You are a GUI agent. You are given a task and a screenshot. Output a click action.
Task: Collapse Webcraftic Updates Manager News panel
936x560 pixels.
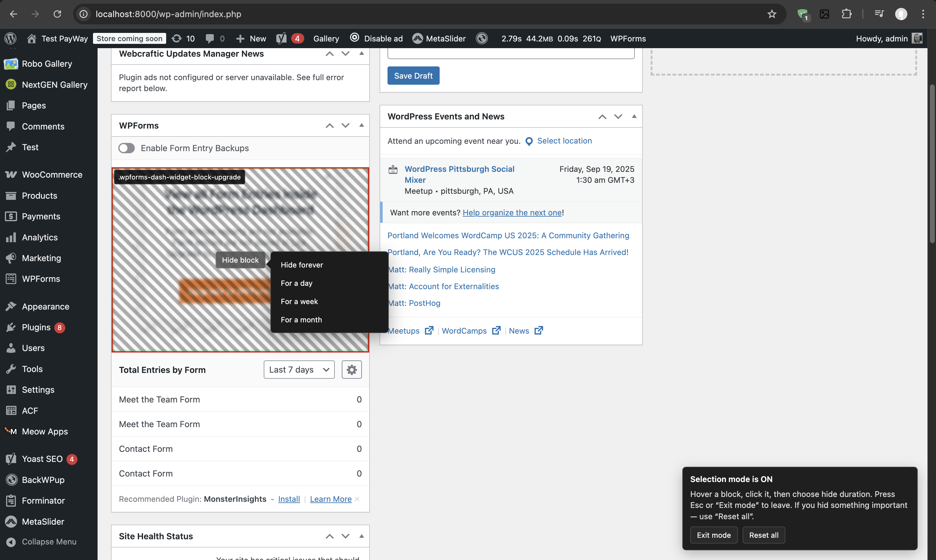click(362, 53)
